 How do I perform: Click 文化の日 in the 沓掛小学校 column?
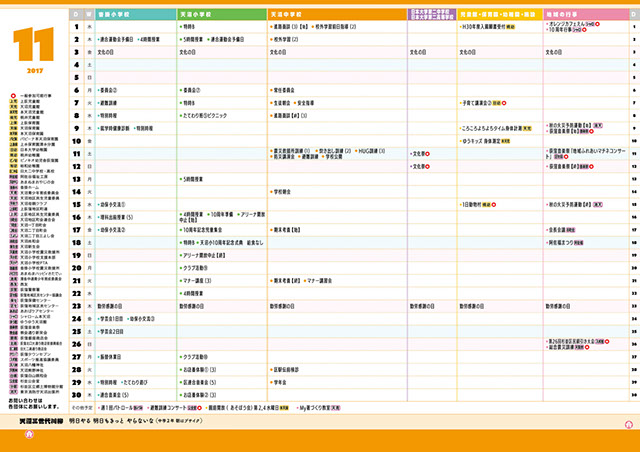[105, 52]
